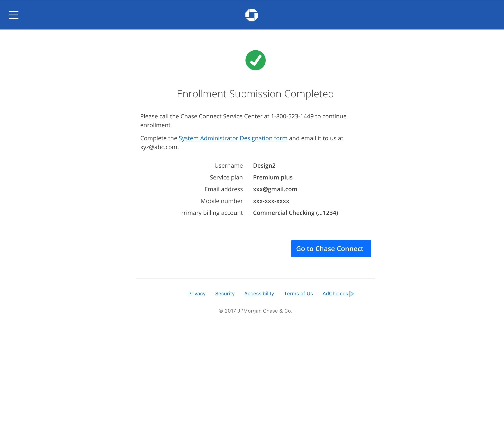Click the 1-800-523-1449 service center number

292,116
